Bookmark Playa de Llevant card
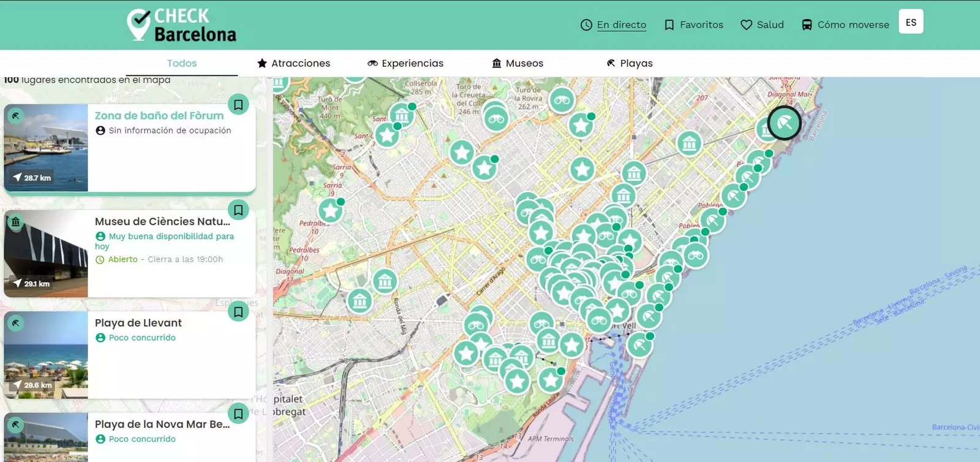 [238, 312]
